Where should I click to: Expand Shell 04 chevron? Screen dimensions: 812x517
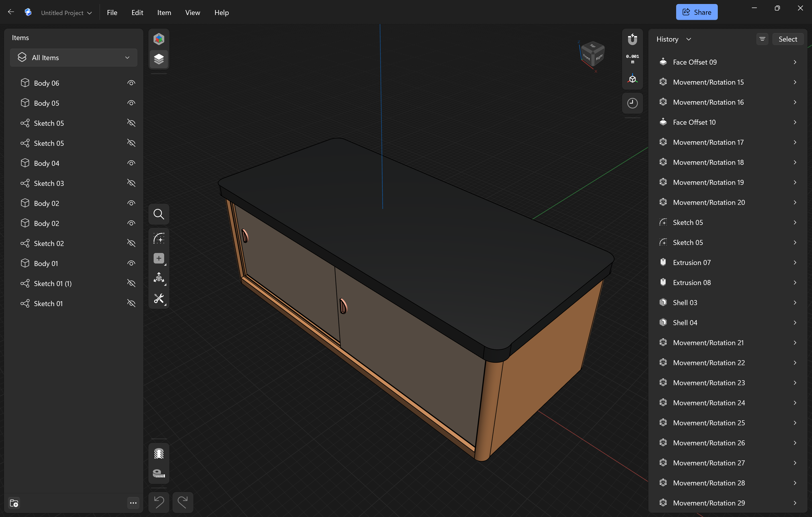pyautogui.click(x=795, y=323)
